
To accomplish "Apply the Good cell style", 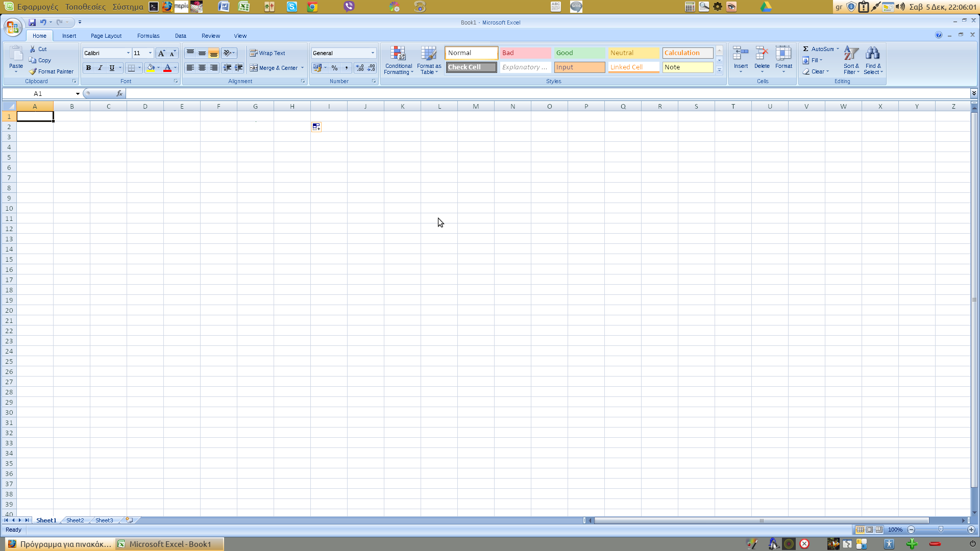I will pos(579,53).
